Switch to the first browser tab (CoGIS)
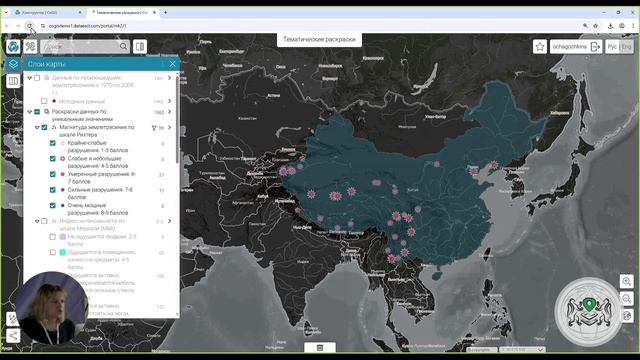 (47, 13)
